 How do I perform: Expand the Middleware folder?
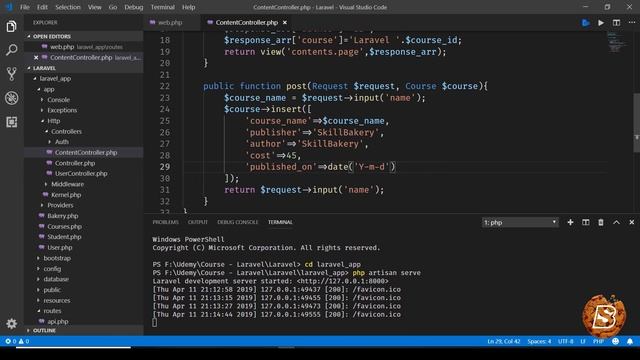[x=67, y=184]
